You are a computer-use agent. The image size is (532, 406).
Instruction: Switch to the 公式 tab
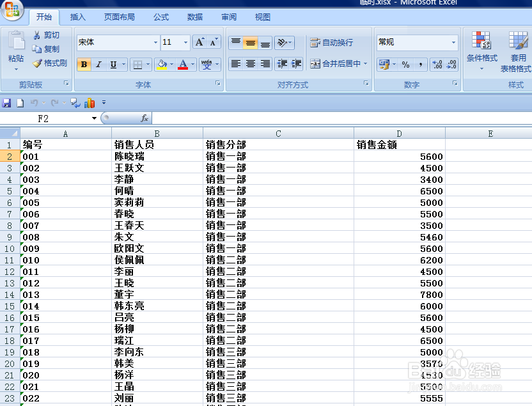coord(161,17)
